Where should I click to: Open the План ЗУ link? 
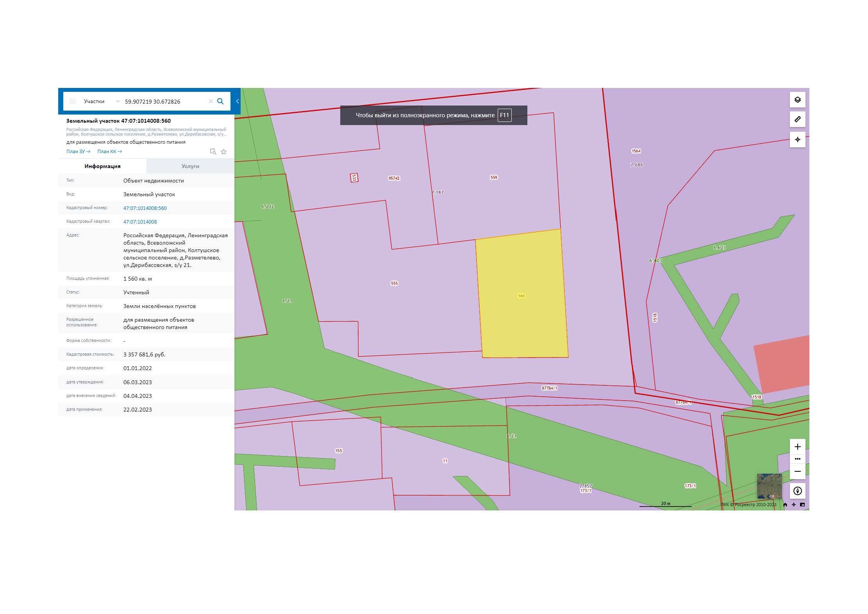point(78,152)
